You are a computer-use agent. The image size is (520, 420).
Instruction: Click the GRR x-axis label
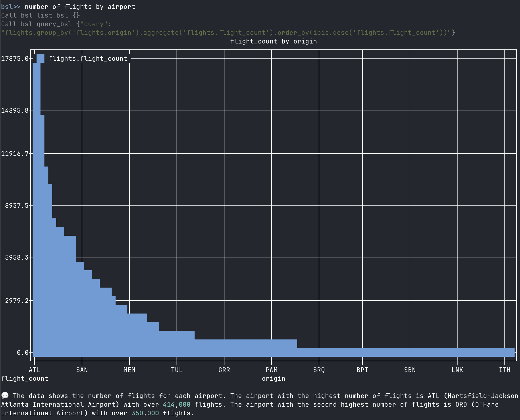click(224, 370)
